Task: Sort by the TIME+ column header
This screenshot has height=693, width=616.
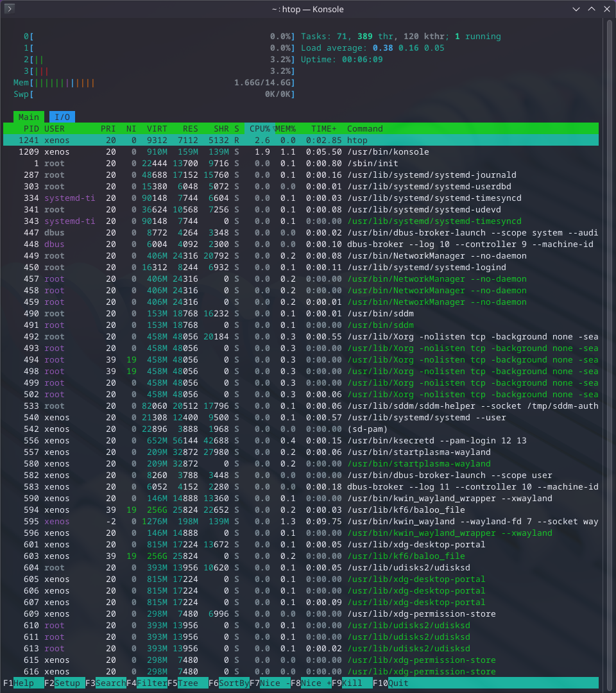Action: click(324, 128)
